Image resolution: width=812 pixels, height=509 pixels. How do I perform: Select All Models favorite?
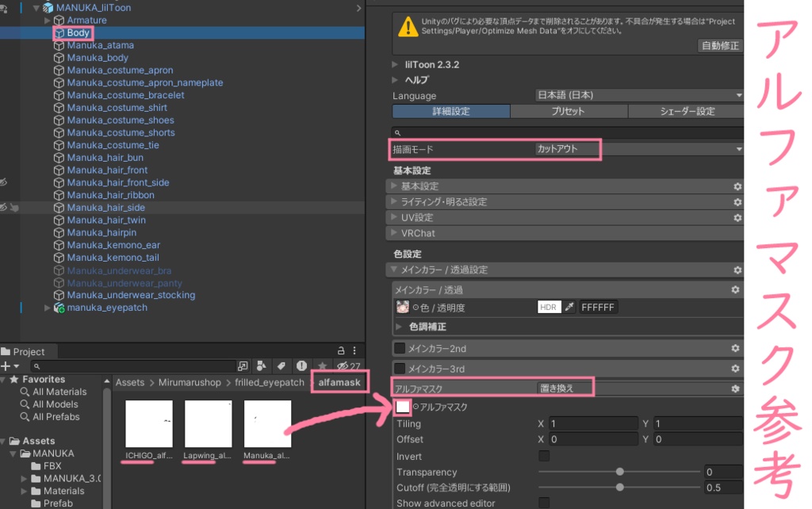55,404
